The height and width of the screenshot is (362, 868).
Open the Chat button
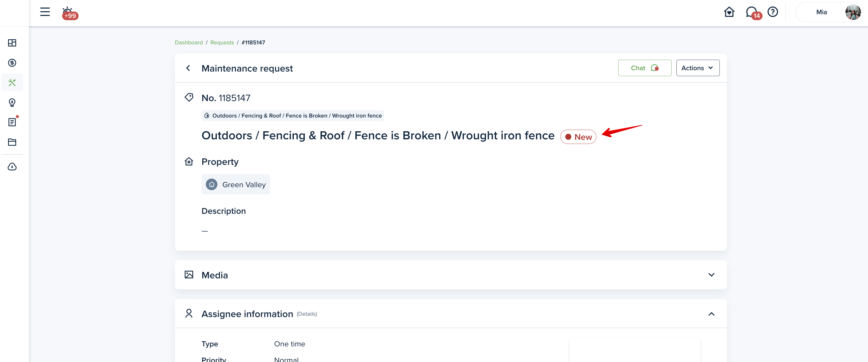click(x=644, y=68)
